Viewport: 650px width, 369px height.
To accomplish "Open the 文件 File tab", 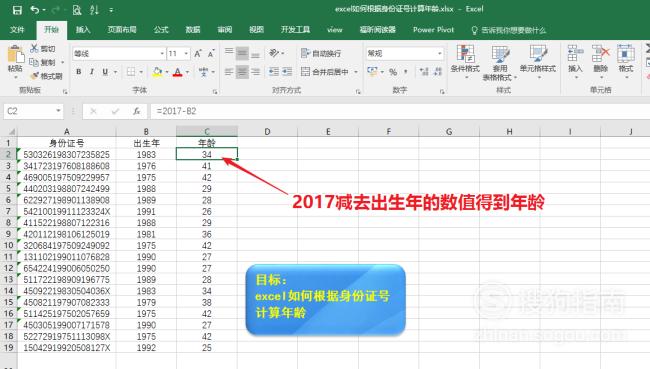I will tap(17, 30).
